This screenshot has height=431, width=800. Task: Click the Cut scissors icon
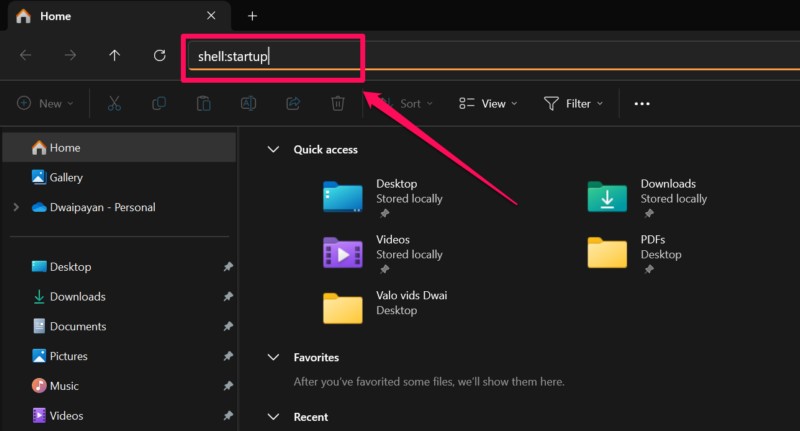pos(114,103)
